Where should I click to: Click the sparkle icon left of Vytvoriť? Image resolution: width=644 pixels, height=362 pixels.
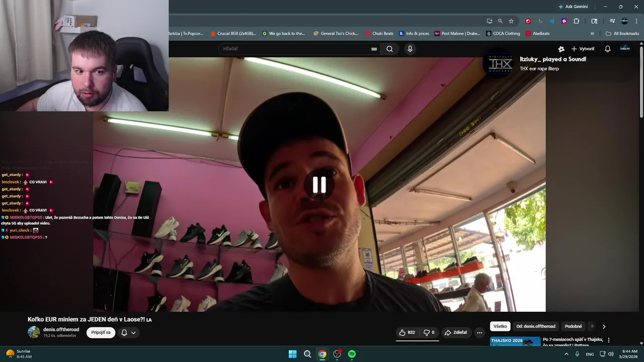(x=561, y=49)
